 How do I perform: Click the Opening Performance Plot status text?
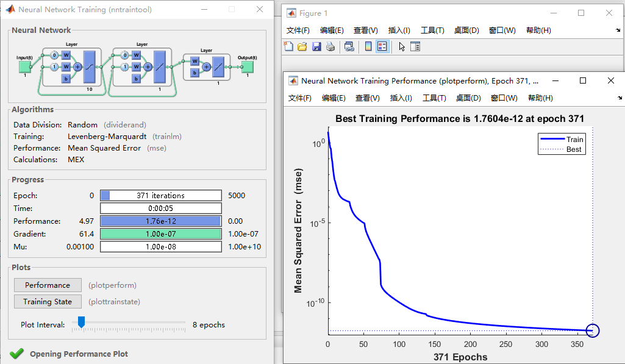pyautogui.click(x=79, y=354)
